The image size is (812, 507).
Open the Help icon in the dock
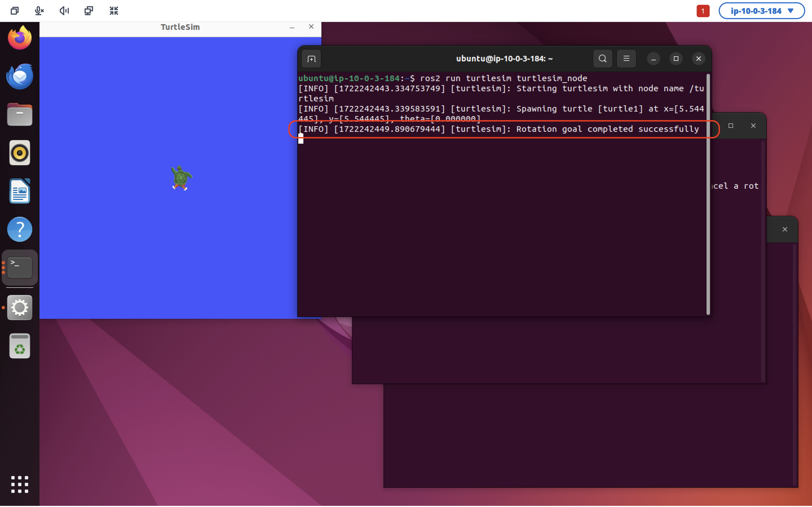point(19,229)
